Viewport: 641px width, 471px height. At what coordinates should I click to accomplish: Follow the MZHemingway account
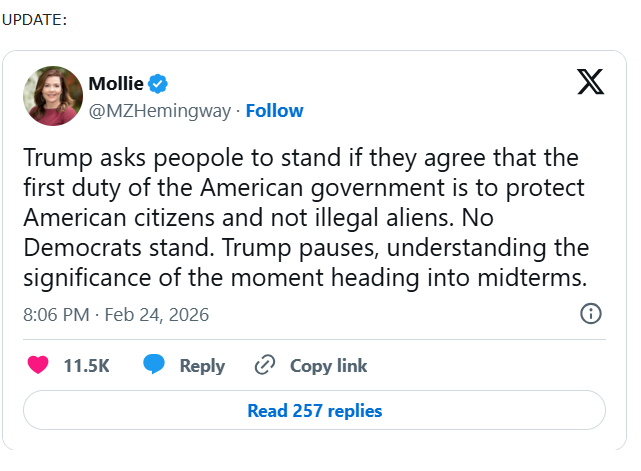(x=274, y=110)
